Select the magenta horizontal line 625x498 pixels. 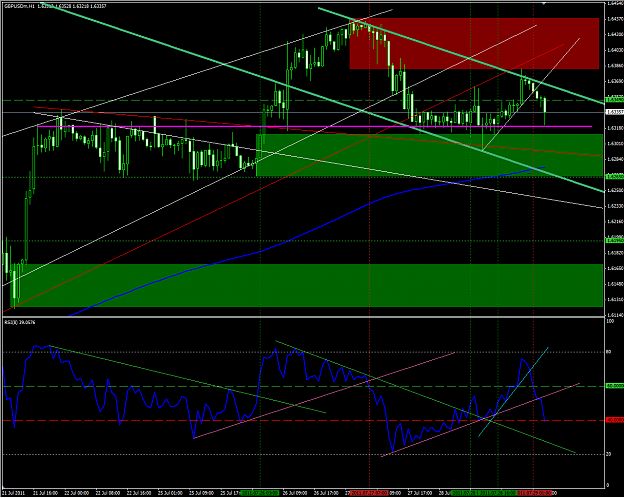coord(313,126)
